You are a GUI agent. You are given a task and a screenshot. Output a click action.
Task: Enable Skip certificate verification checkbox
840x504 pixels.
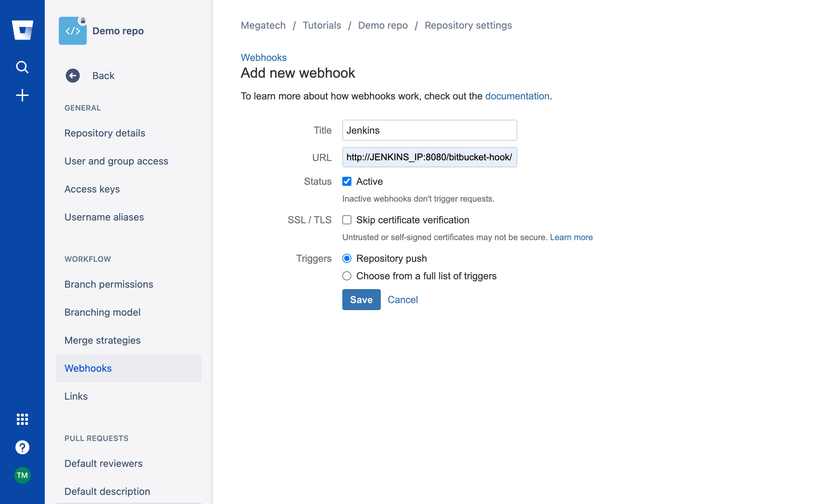347,220
